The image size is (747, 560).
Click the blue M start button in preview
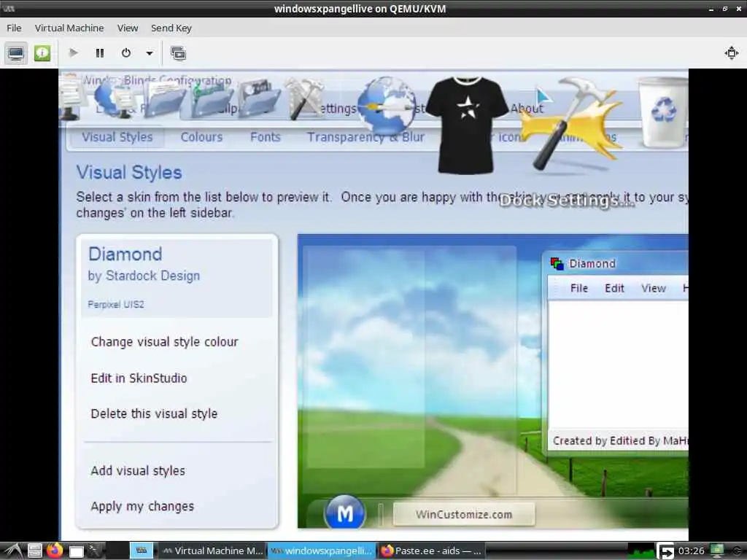pyautogui.click(x=345, y=513)
